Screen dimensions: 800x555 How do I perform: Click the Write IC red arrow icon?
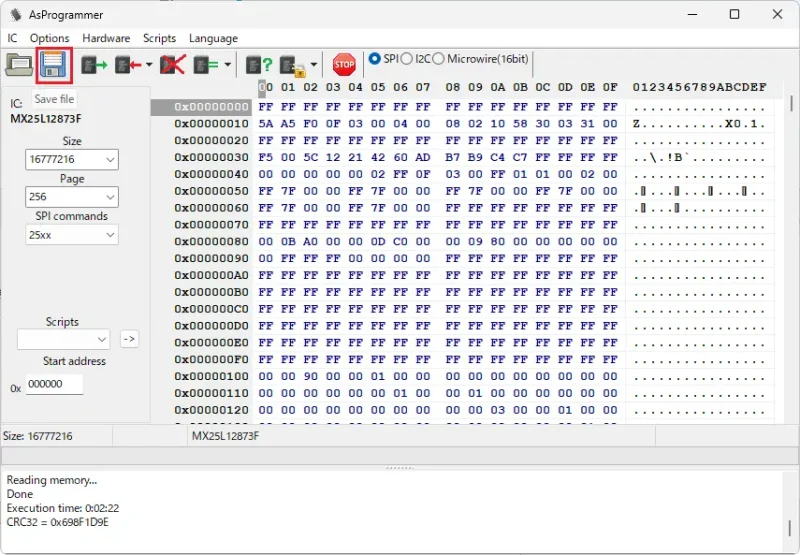click(x=127, y=65)
